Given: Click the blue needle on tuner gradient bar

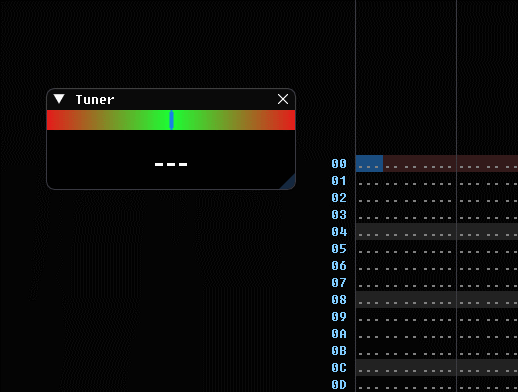Looking at the screenshot, I should tap(171, 120).
